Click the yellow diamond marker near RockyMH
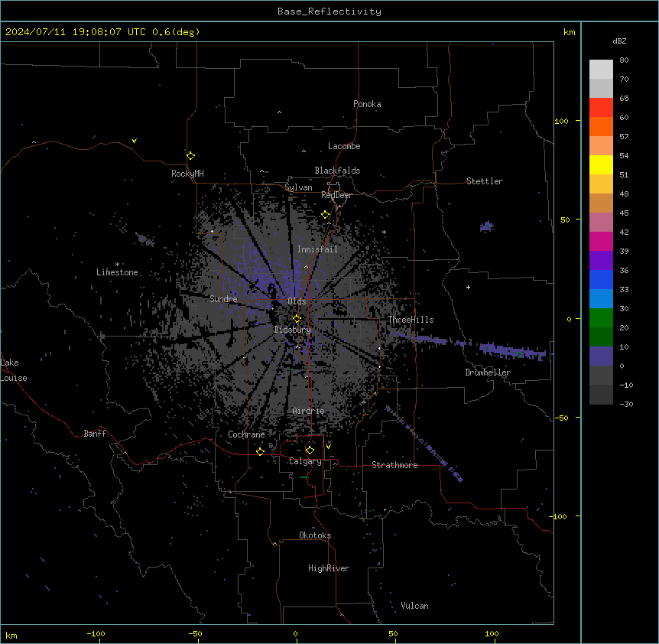This screenshot has width=659, height=644. tap(190, 156)
